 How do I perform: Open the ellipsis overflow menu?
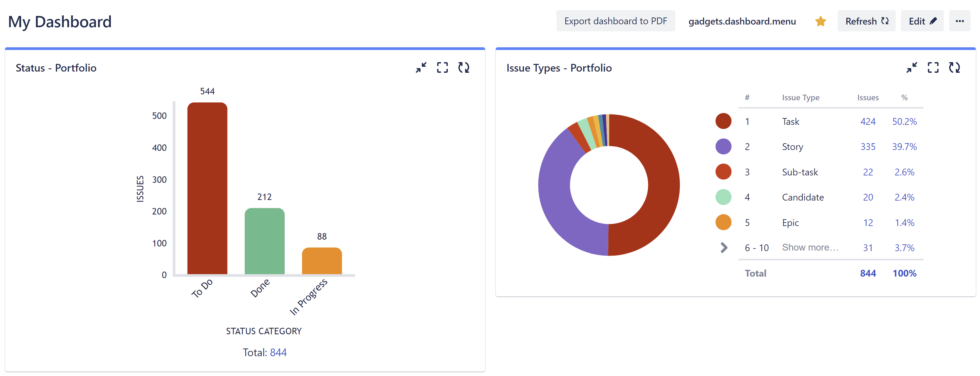(960, 21)
